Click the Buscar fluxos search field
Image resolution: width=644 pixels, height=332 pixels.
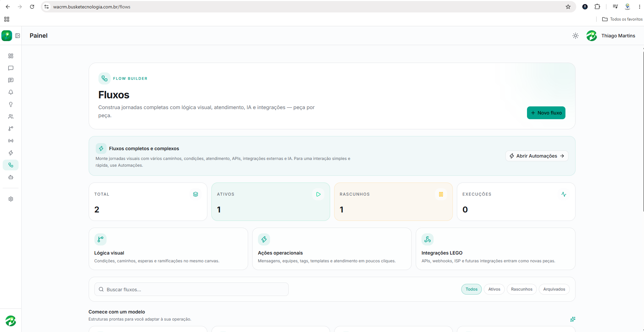191,289
